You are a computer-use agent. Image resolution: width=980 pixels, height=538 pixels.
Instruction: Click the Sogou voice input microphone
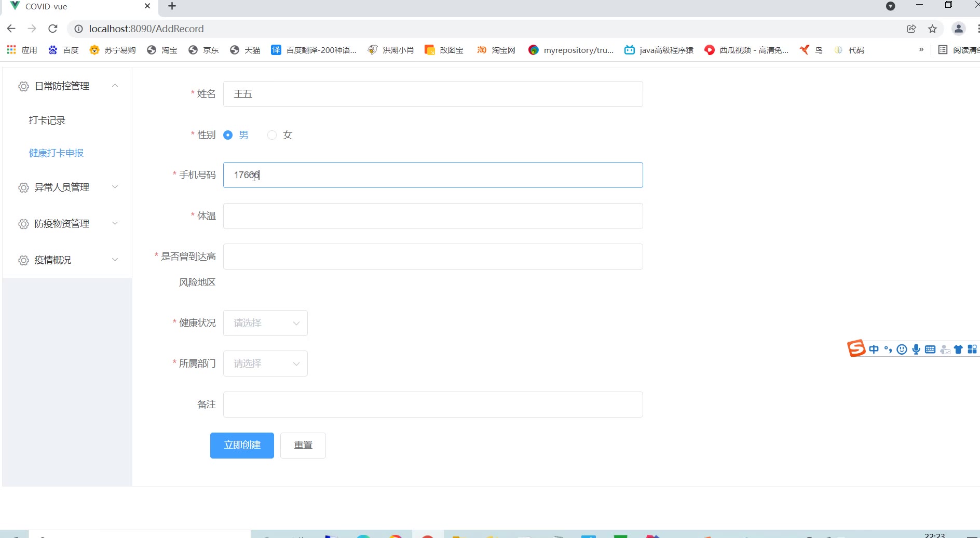[916, 349]
